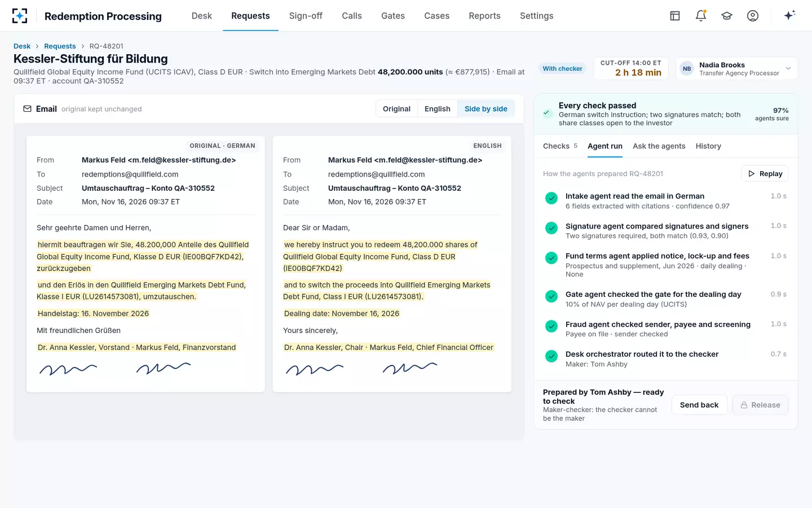Click the green check for Fund terms agent step
812x508 pixels.
click(551, 258)
